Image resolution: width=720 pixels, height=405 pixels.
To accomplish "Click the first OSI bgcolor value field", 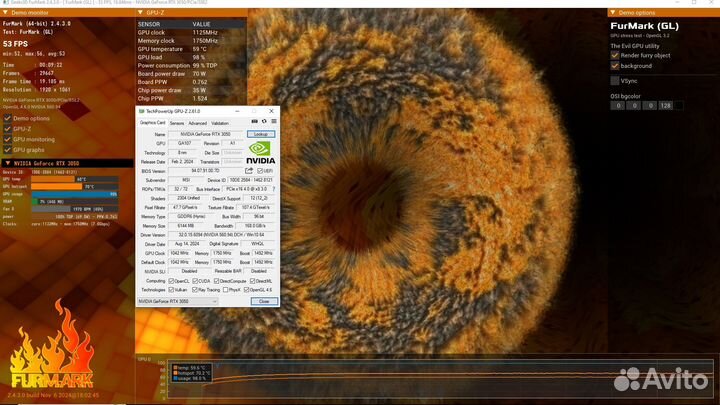I will pos(618,106).
